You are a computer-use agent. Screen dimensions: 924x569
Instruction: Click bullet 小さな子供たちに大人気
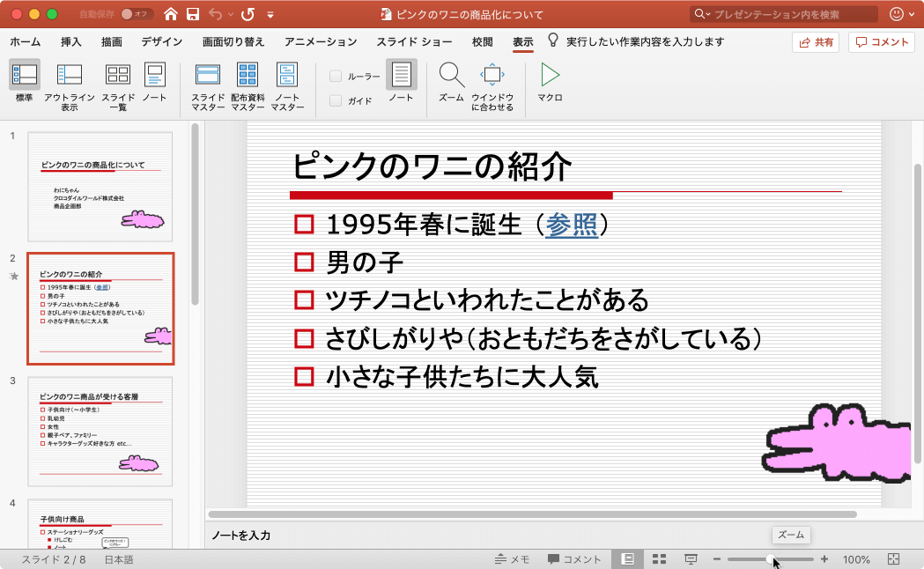pyautogui.click(x=462, y=376)
